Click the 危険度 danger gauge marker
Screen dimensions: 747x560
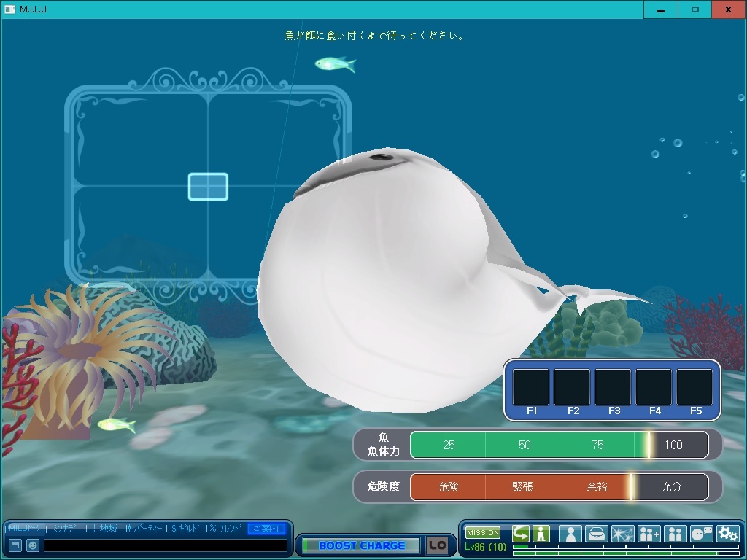[632, 487]
